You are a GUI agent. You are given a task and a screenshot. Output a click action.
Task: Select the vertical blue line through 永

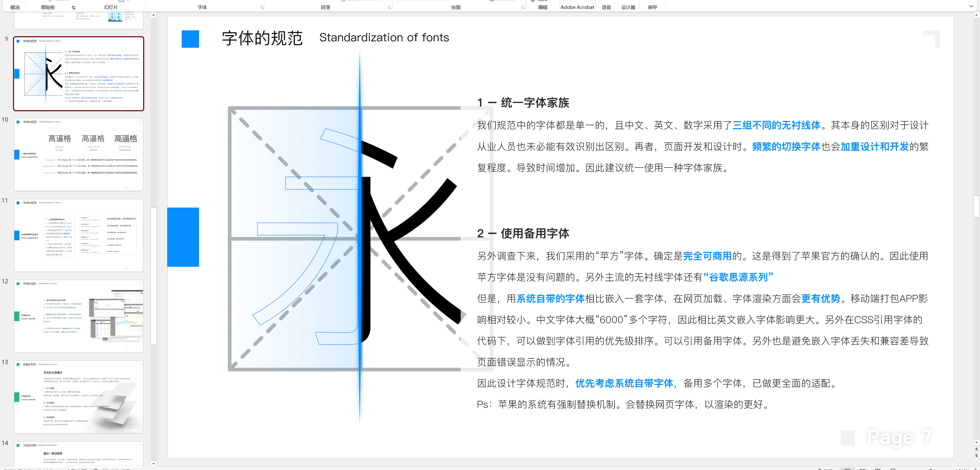360,238
